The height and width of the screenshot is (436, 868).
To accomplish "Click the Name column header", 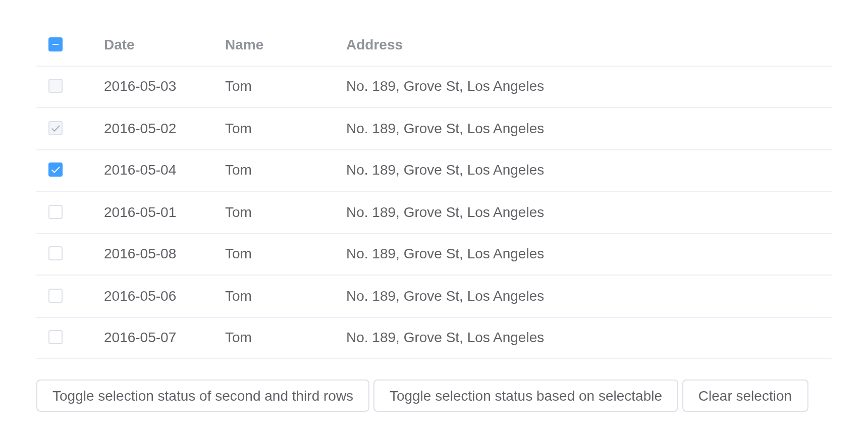I will pos(244,45).
